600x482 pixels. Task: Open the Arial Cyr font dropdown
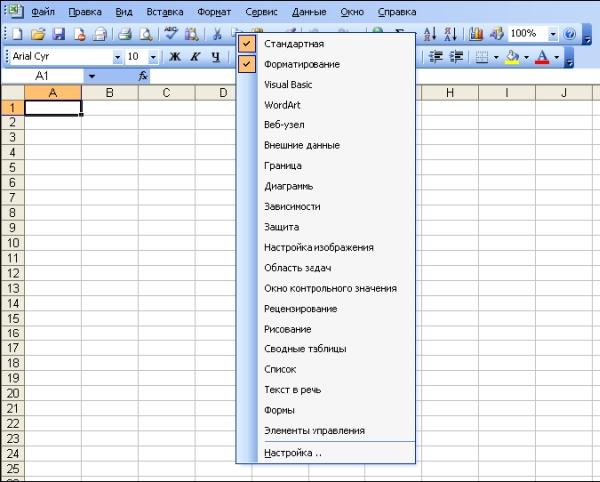point(117,57)
